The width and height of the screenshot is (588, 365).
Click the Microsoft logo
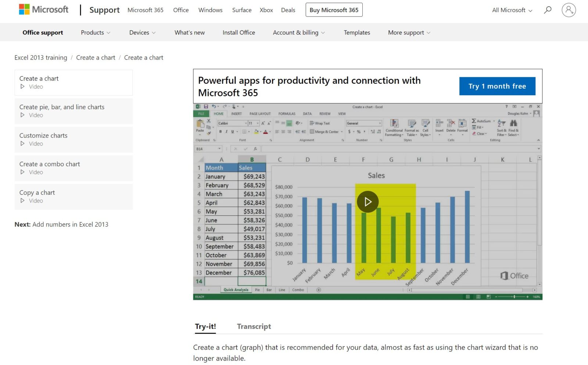(x=43, y=10)
